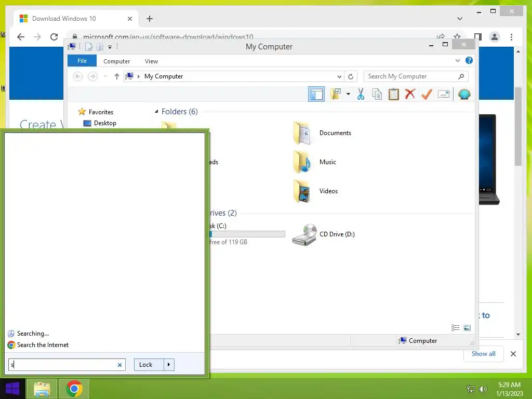Click the Lock button in start menu
Viewport: 532px width, 399px height.
tap(149, 365)
